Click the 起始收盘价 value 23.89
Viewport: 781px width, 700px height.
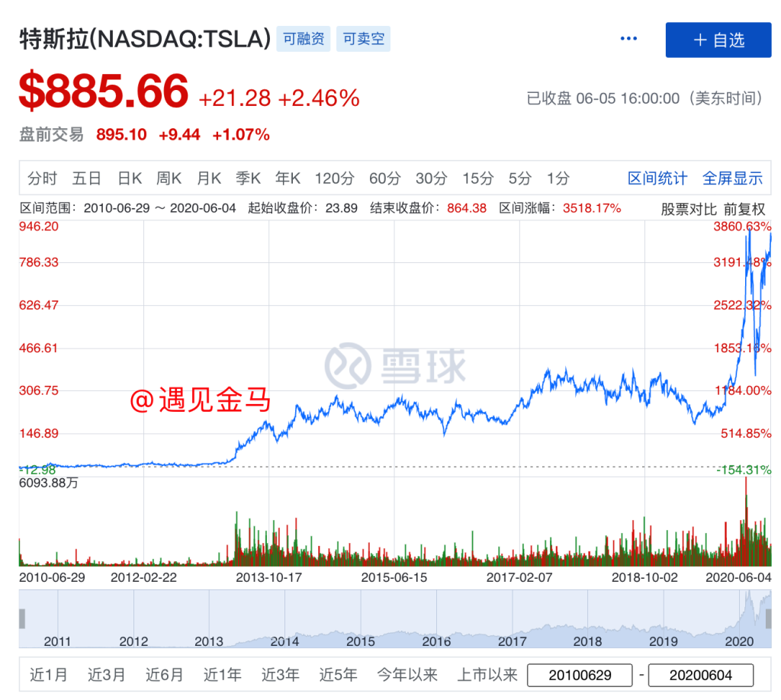coord(341,208)
